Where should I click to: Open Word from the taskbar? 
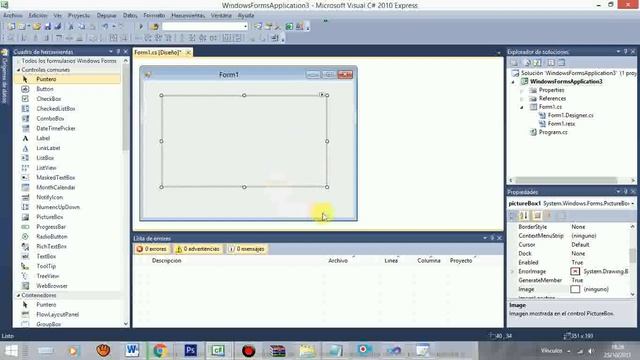[132, 350]
